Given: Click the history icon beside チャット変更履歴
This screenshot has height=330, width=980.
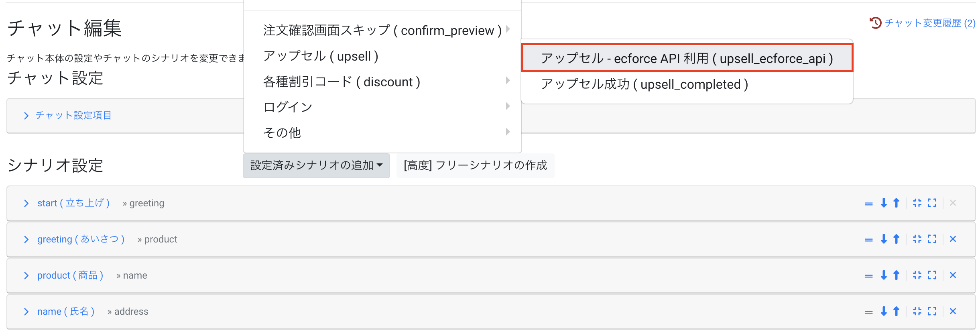Looking at the screenshot, I should [x=875, y=23].
